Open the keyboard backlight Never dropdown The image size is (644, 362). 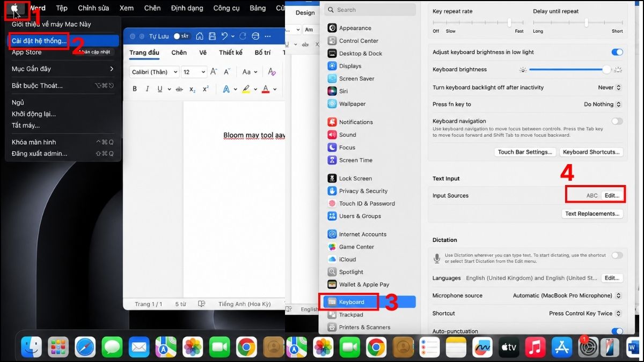click(610, 87)
